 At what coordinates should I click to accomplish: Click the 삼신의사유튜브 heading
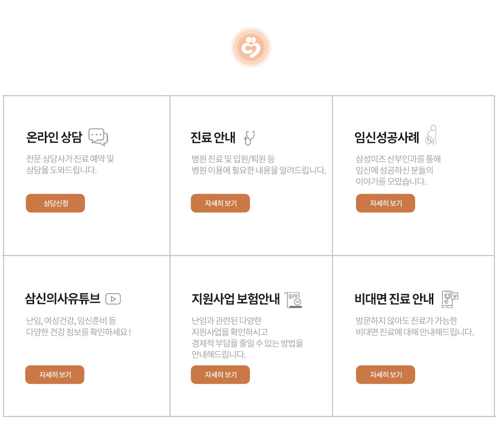click(x=63, y=299)
